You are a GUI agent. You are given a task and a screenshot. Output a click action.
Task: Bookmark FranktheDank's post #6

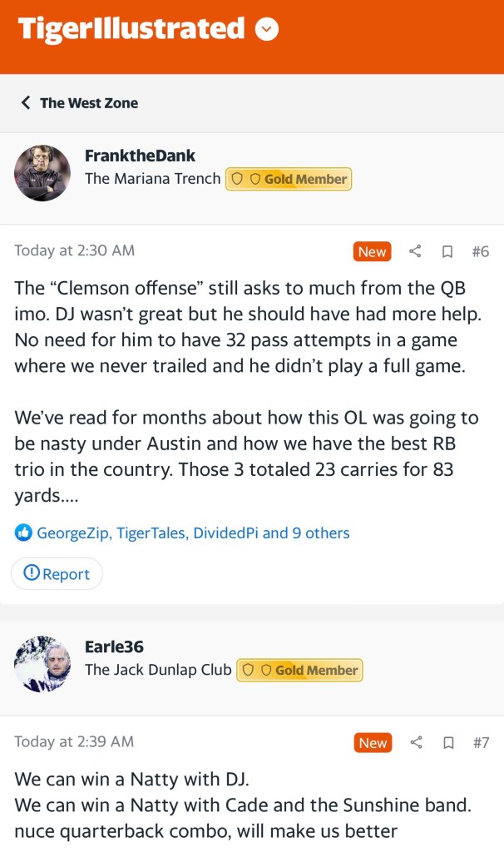click(x=447, y=251)
